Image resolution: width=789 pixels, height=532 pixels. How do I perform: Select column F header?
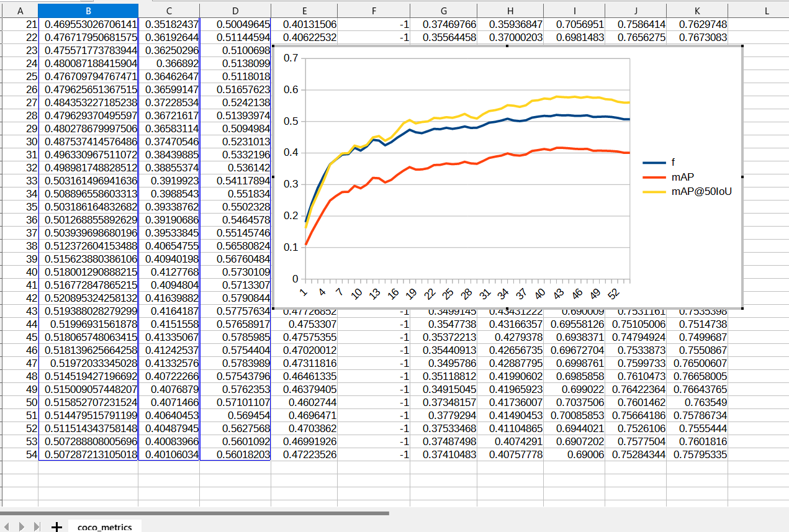point(374,11)
